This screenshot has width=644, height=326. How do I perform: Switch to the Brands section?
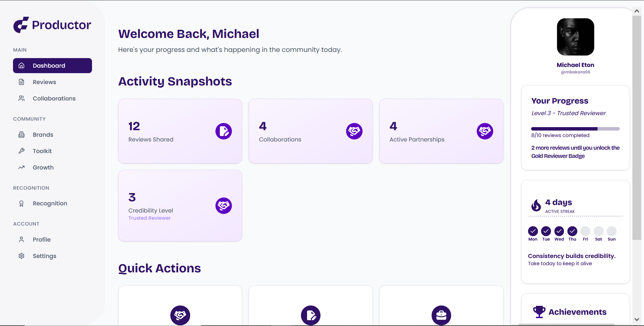tap(43, 134)
